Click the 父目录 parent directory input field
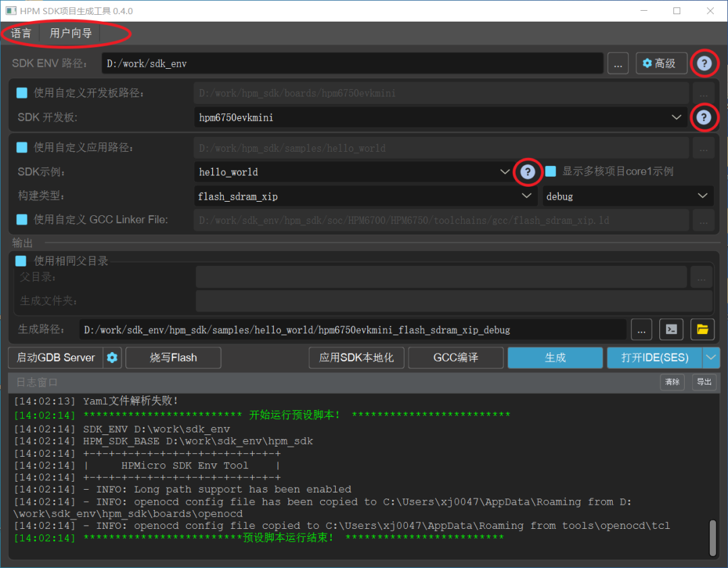This screenshot has height=568, width=728. (441, 277)
